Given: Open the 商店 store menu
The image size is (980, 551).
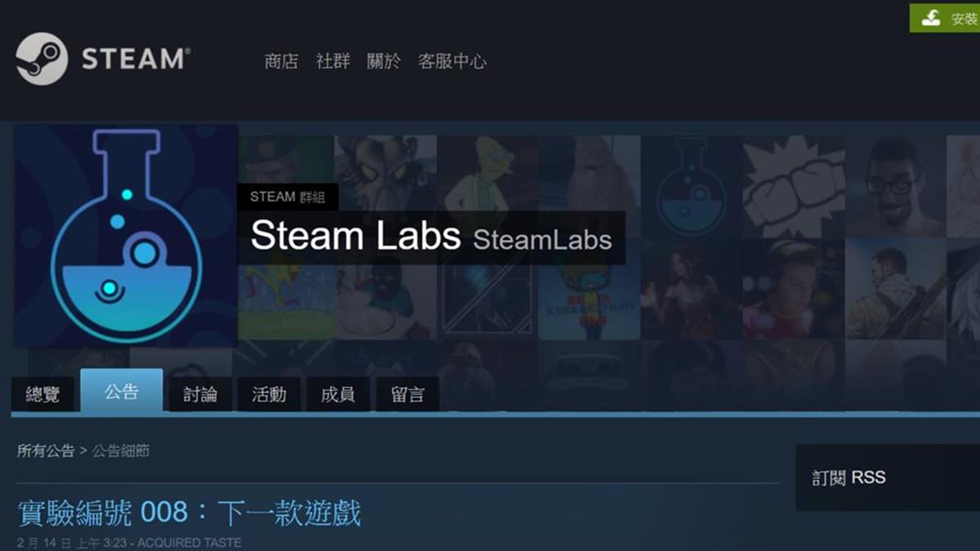Looking at the screenshot, I should [282, 61].
